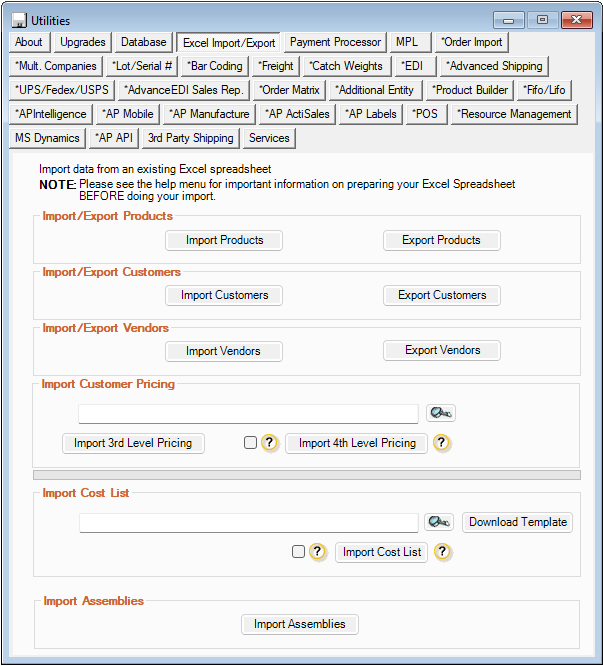Click the Customer Pricing file path field

click(x=248, y=414)
